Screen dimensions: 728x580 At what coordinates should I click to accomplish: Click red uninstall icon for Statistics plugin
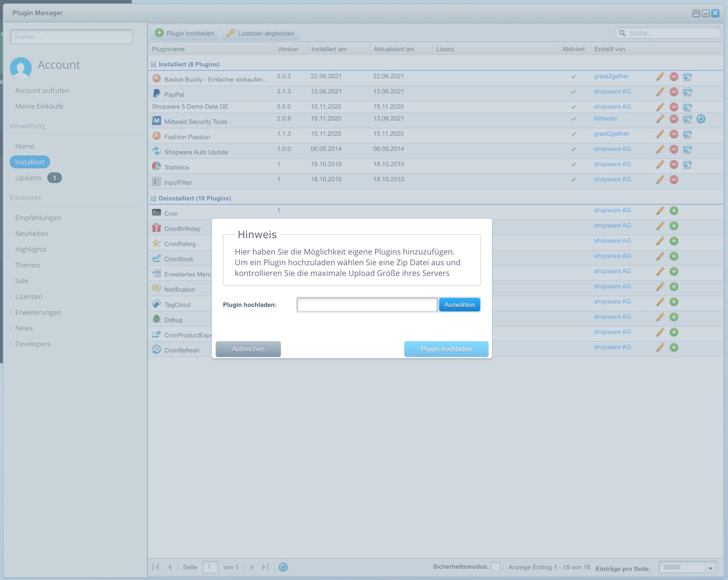[x=674, y=164]
